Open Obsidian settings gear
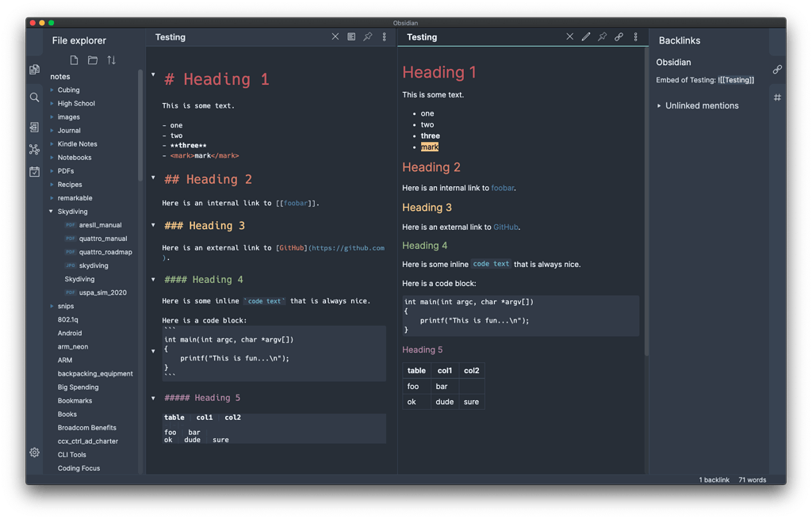This screenshot has height=519, width=812. [x=34, y=452]
